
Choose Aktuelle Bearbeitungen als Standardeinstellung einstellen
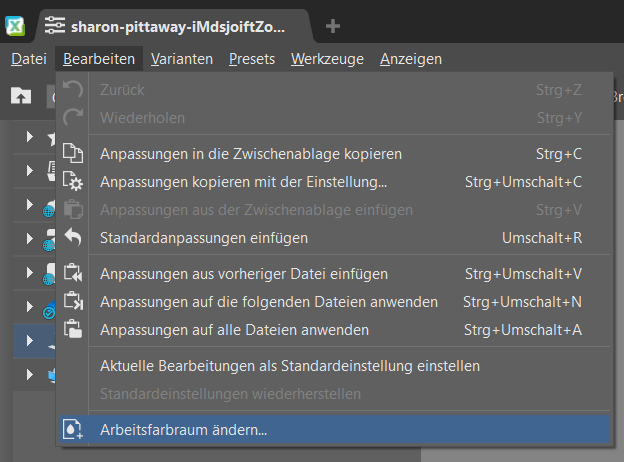334,366
